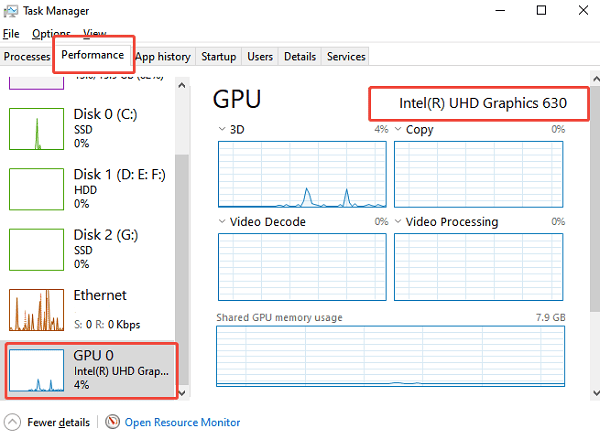Click Fewer details button

[x=47, y=423]
